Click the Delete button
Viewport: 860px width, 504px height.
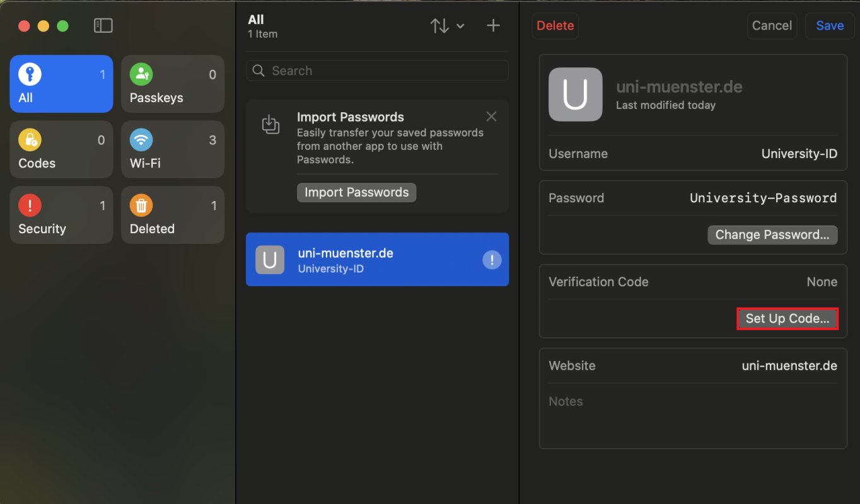click(x=555, y=26)
